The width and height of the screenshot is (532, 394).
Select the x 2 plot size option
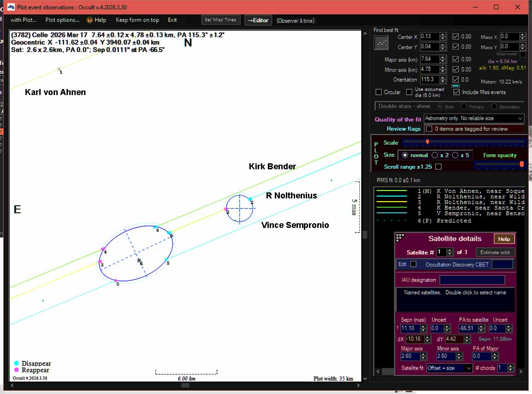[435, 155]
